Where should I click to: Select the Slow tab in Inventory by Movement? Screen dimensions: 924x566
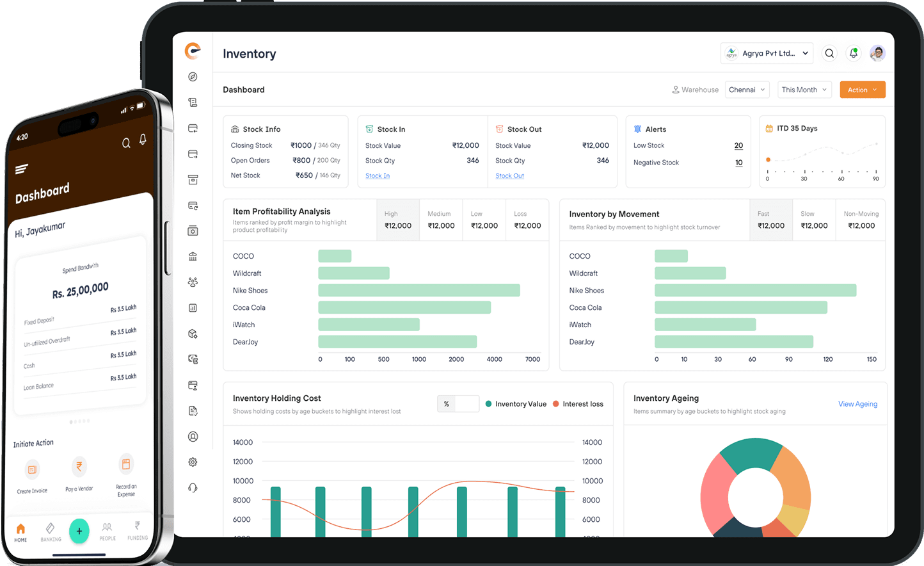coord(814,220)
